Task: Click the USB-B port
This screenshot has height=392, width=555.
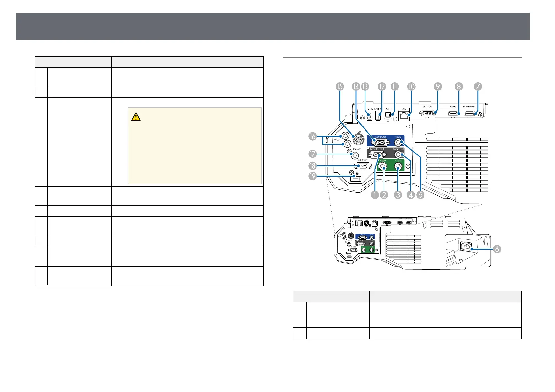Action: pyautogui.click(x=388, y=115)
